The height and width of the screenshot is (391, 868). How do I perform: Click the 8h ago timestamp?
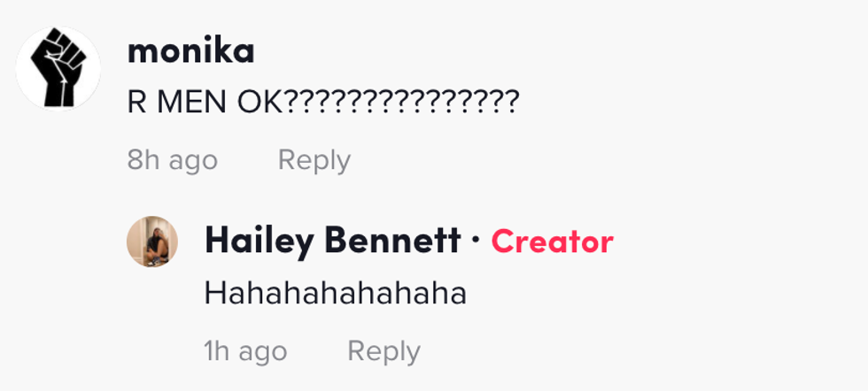pyautogui.click(x=172, y=160)
